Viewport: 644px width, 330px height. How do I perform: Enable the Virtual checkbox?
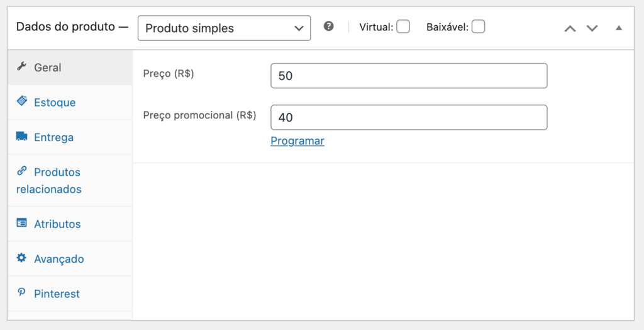click(x=403, y=26)
